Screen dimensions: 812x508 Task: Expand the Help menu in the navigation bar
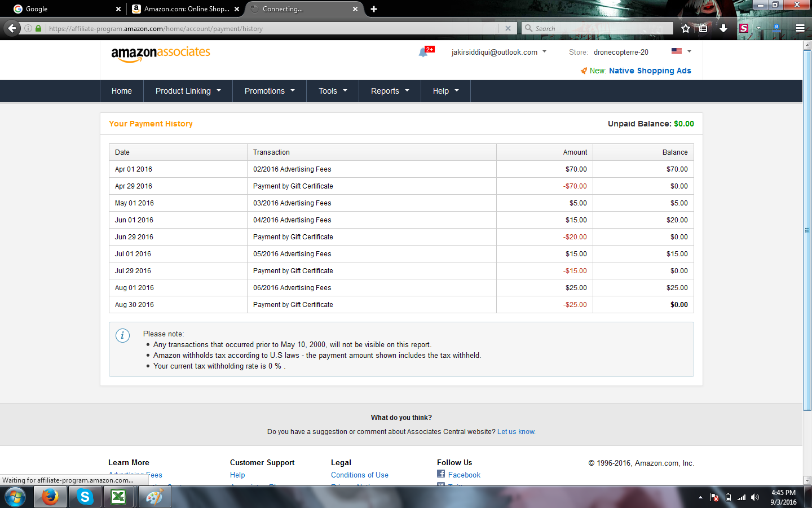pyautogui.click(x=446, y=91)
